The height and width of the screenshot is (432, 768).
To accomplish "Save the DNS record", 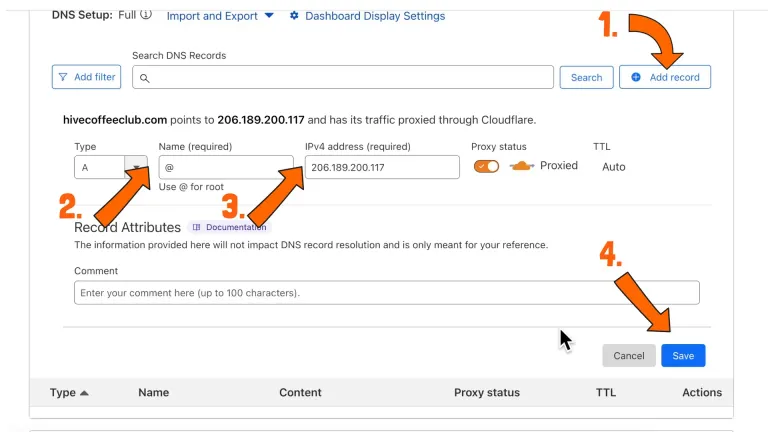I will tap(683, 355).
